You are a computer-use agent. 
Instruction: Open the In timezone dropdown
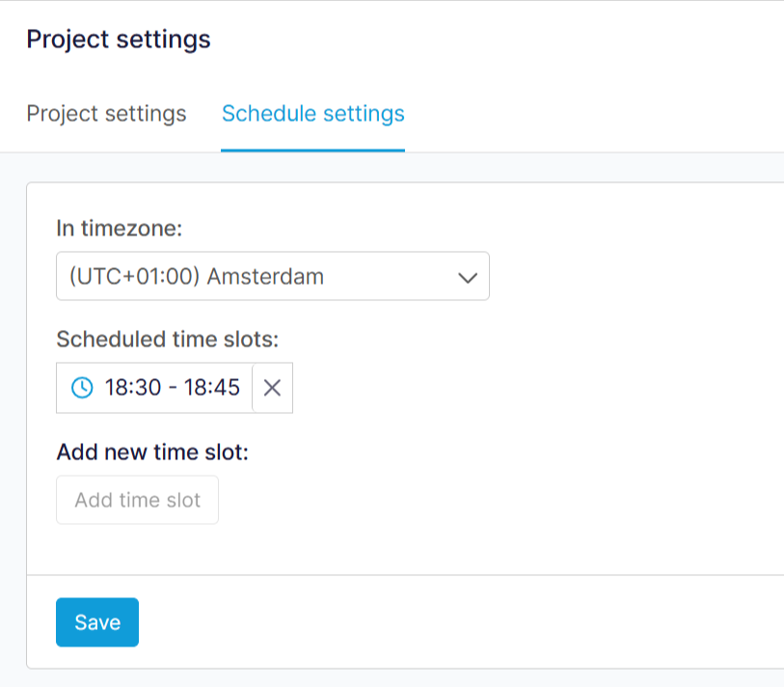click(x=272, y=277)
